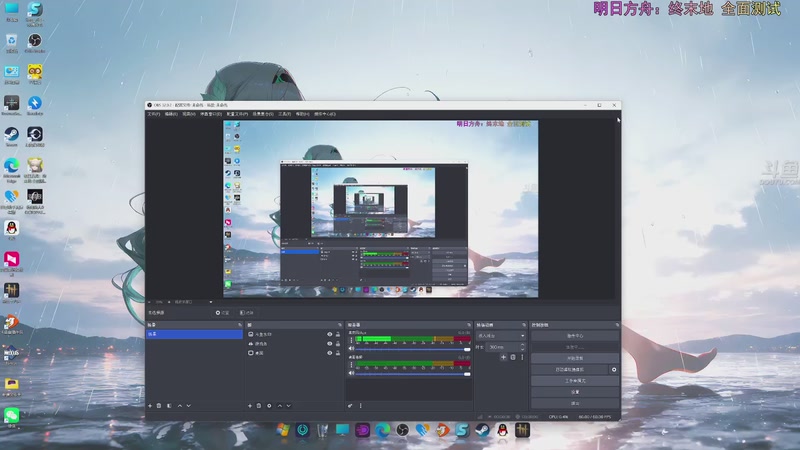The image size is (800, 450).
Task: Remove the selected scene with trash icon
Action: 159,406
